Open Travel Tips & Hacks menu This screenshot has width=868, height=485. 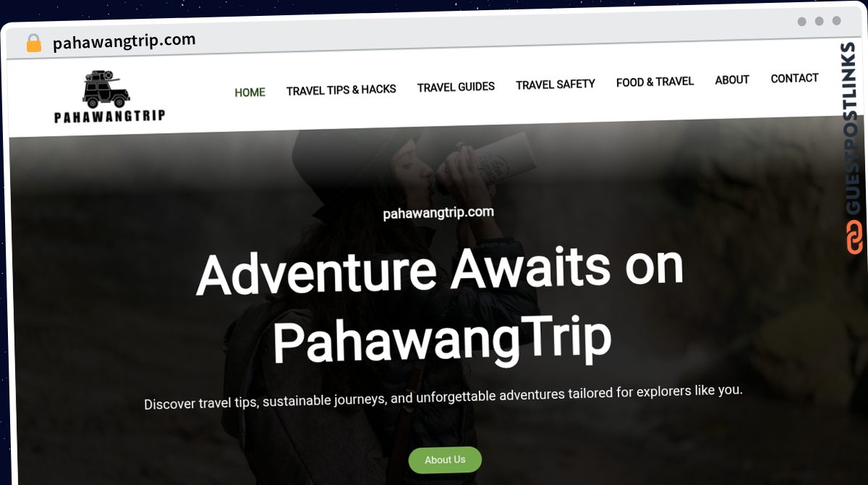(341, 90)
